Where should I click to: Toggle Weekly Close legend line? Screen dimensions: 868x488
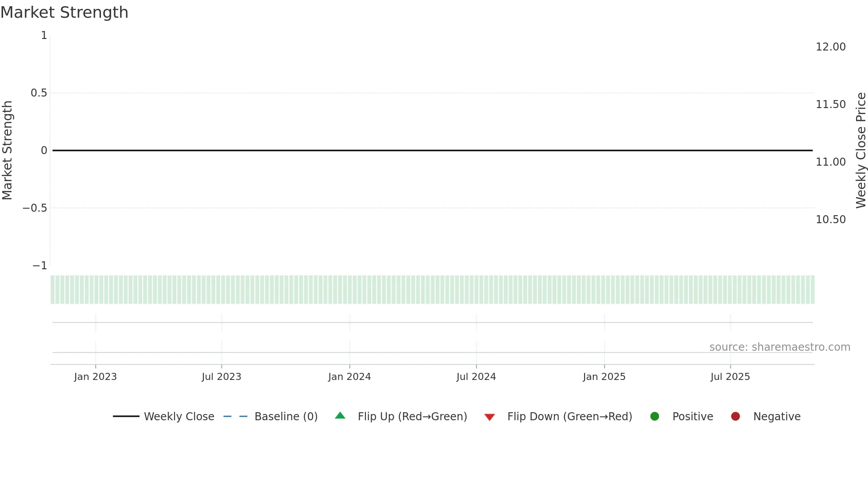pyautogui.click(x=178, y=417)
